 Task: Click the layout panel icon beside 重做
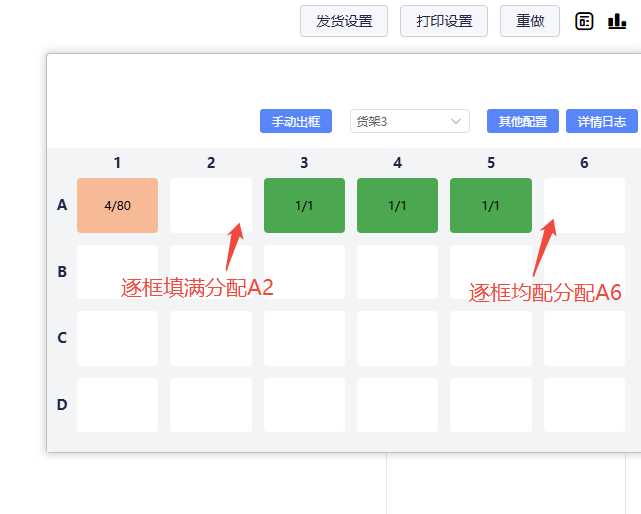585,21
